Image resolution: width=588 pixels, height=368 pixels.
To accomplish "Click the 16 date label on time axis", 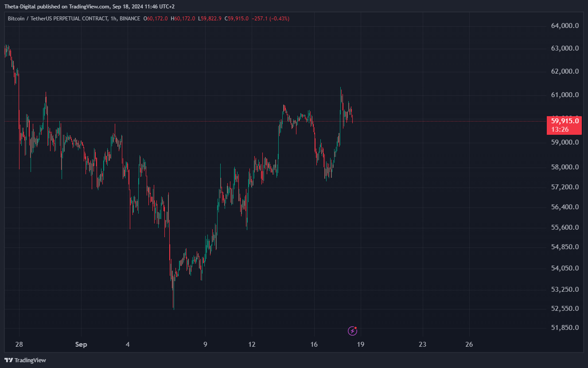I will tap(314, 345).
